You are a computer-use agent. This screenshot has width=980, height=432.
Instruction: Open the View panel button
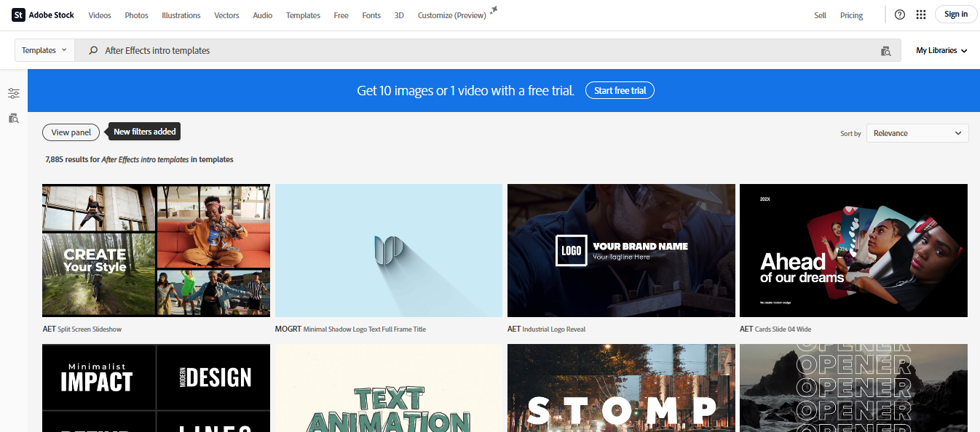click(71, 132)
